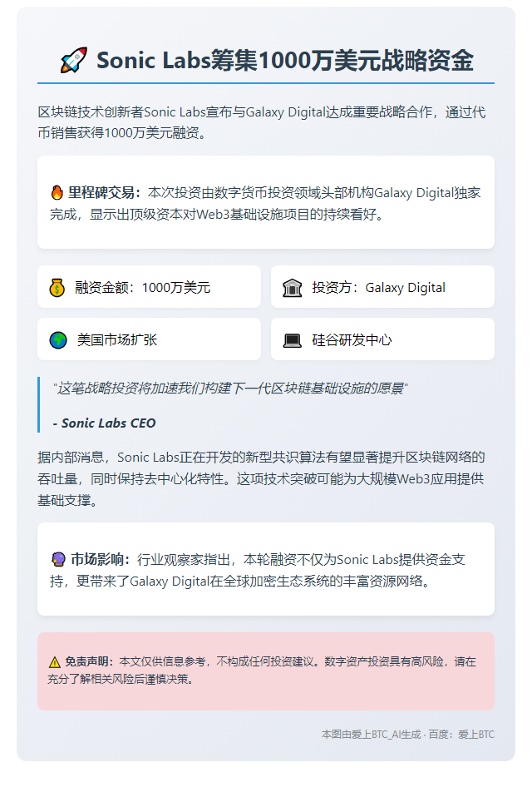The image size is (532, 787).
Task: Click the laptop icon beside 硅谷研发中心
Action: pos(293,341)
